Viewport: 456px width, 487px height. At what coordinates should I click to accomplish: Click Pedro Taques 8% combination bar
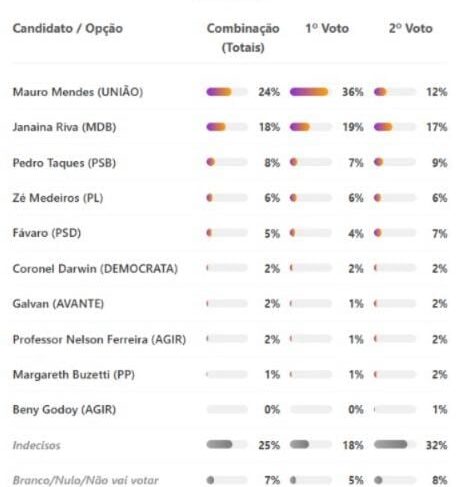pyautogui.click(x=227, y=162)
